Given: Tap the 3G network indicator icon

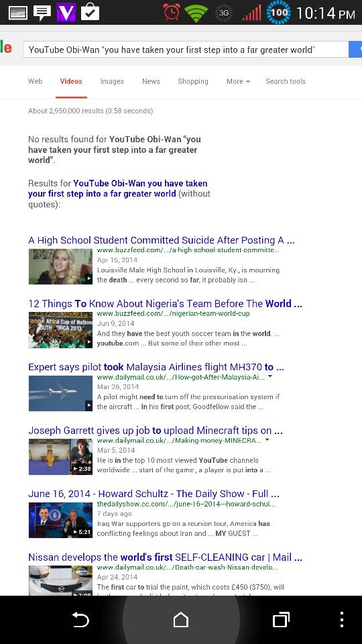Looking at the screenshot, I should [x=224, y=12].
